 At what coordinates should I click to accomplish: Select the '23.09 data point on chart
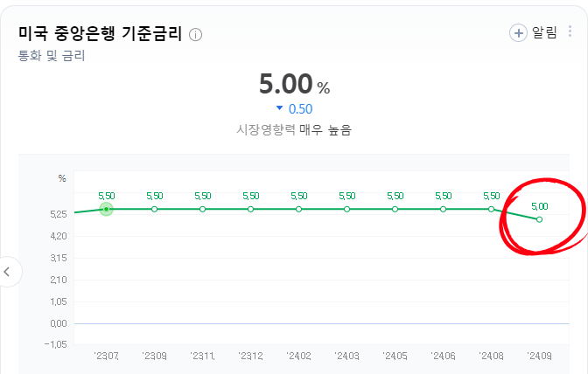pyautogui.click(x=154, y=210)
